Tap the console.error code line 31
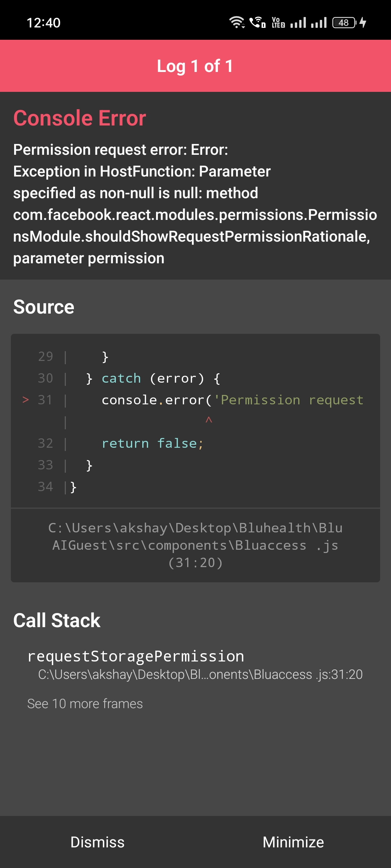This screenshot has width=391, height=868. coord(232,400)
